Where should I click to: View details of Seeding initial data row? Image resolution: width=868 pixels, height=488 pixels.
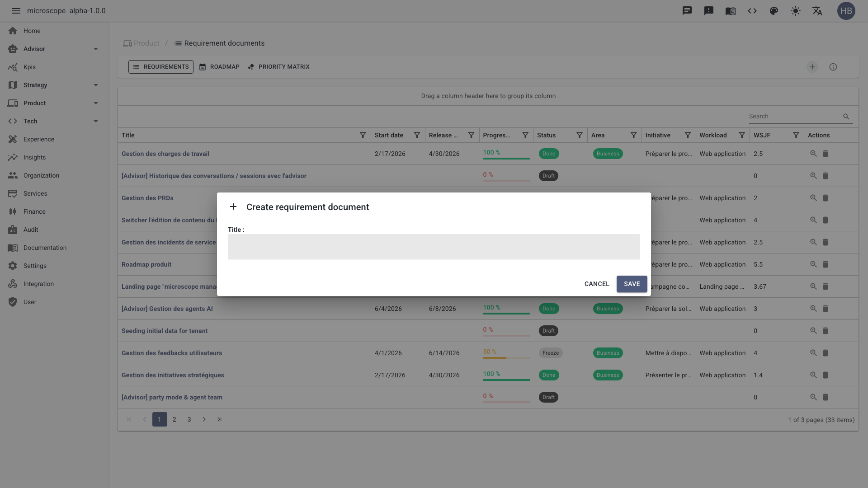(x=813, y=331)
